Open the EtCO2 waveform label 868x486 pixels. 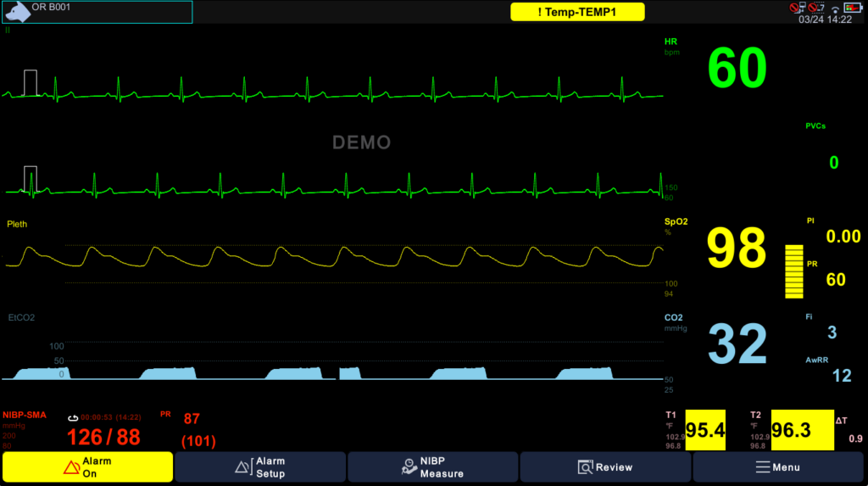click(21, 317)
